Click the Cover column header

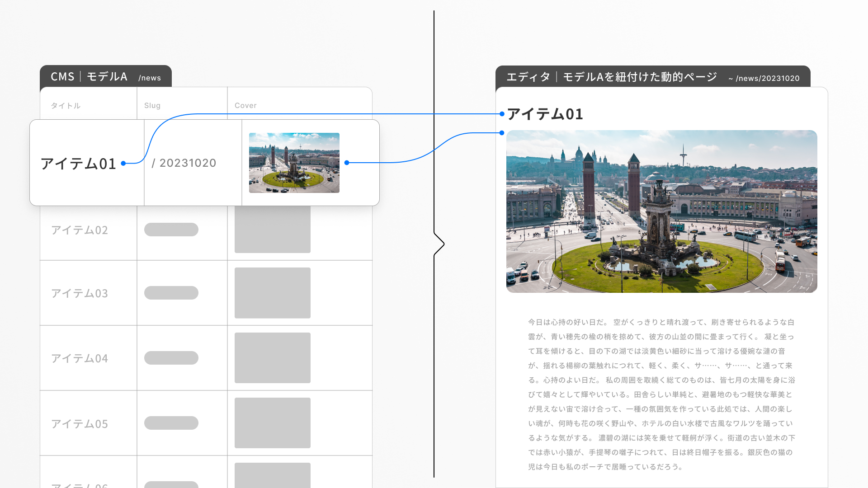click(x=245, y=105)
